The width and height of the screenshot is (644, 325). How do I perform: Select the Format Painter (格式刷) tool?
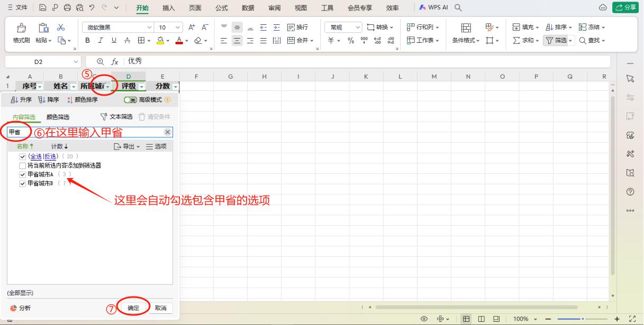(22, 34)
